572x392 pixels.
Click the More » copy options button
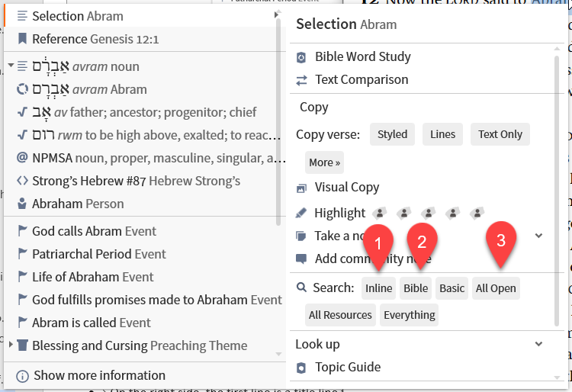click(x=324, y=162)
